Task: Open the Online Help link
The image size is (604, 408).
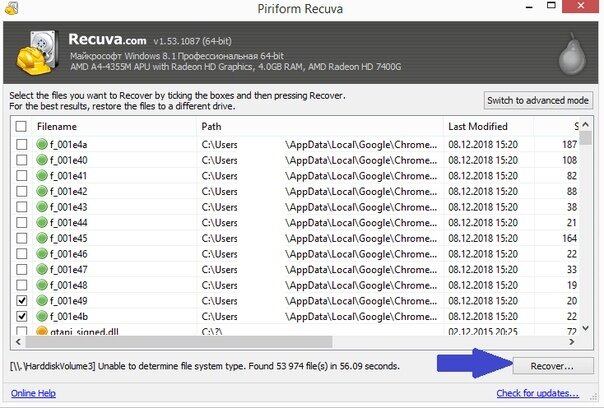Action: coord(34,393)
